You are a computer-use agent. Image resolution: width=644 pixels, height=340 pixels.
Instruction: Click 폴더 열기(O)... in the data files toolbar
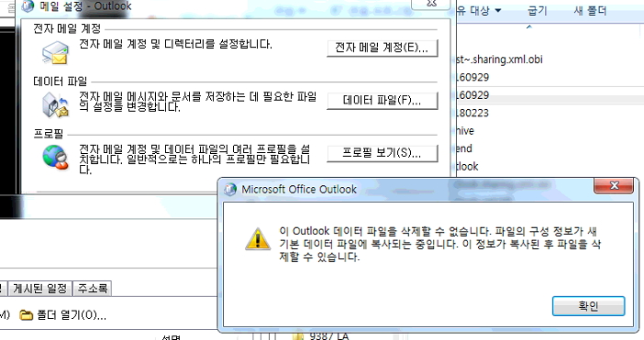[72, 315]
